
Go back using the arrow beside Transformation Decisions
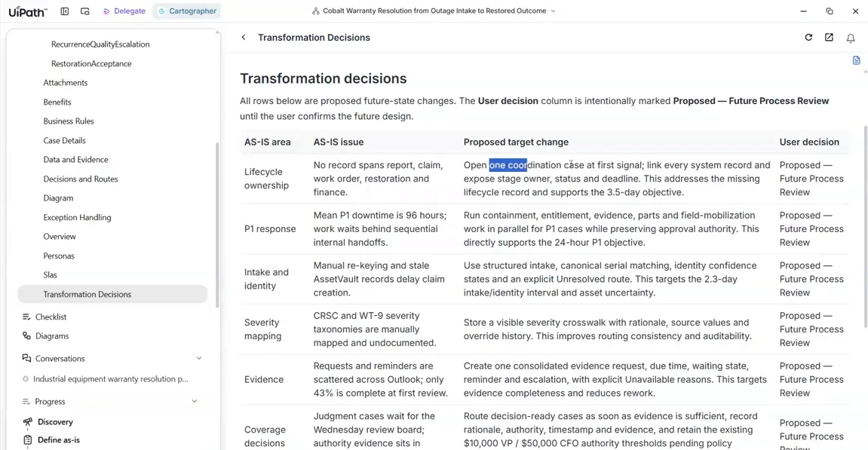(x=244, y=38)
